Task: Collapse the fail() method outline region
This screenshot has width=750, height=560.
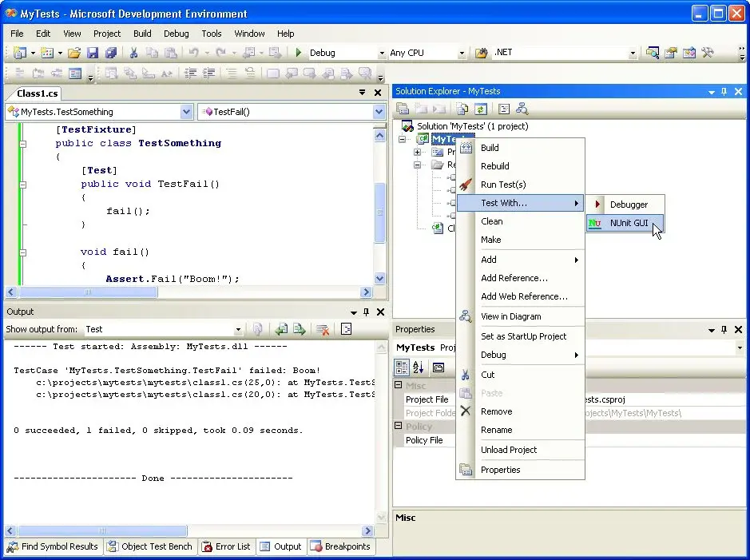Action: [23, 252]
